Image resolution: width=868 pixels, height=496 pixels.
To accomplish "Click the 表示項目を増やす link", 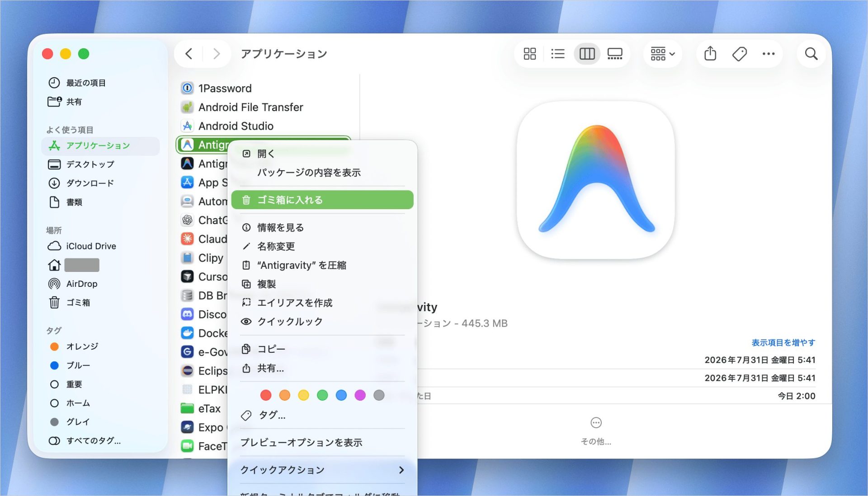I will [783, 342].
